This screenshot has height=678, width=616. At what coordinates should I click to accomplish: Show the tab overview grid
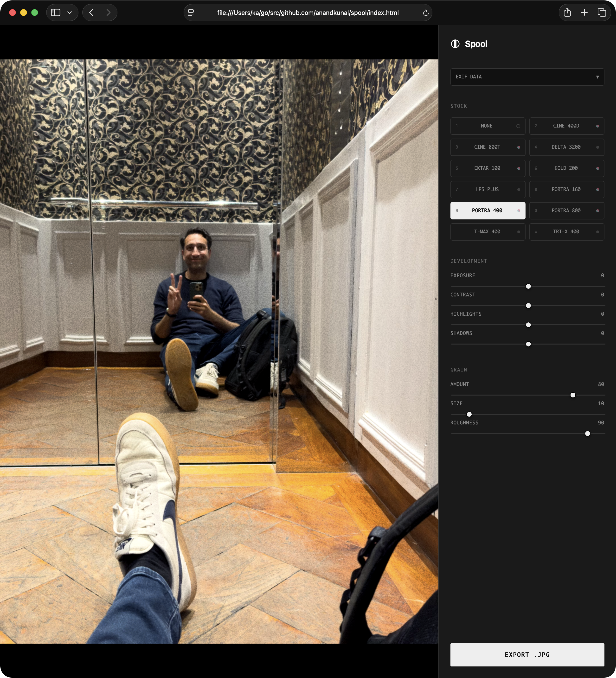602,13
